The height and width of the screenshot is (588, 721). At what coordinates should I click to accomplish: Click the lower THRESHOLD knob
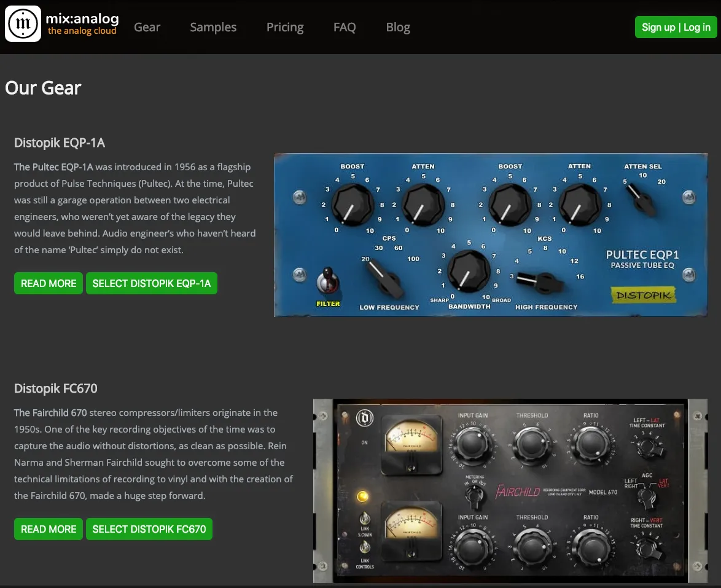532,547
